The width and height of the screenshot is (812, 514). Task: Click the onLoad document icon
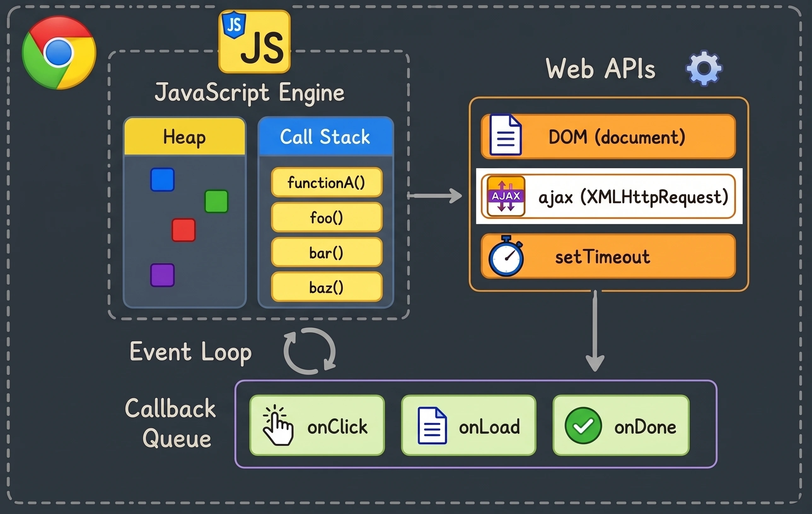[x=432, y=425]
